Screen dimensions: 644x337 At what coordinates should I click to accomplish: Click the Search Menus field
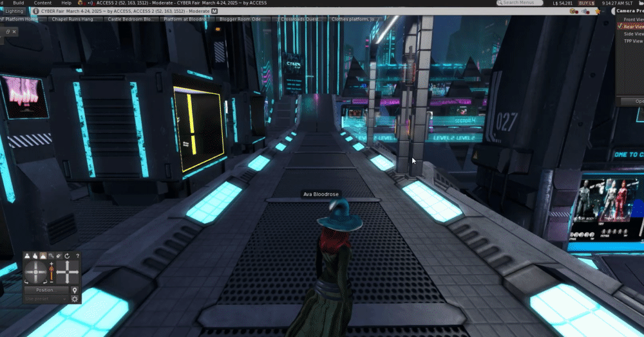pyautogui.click(x=520, y=3)
